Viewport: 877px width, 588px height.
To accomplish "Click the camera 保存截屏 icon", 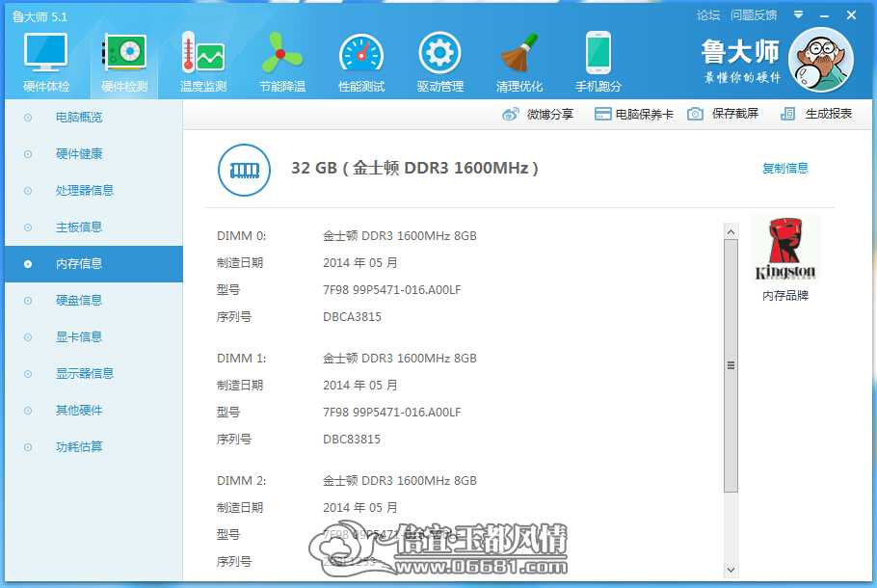I will pyautogui.click(x=695, y=114).
